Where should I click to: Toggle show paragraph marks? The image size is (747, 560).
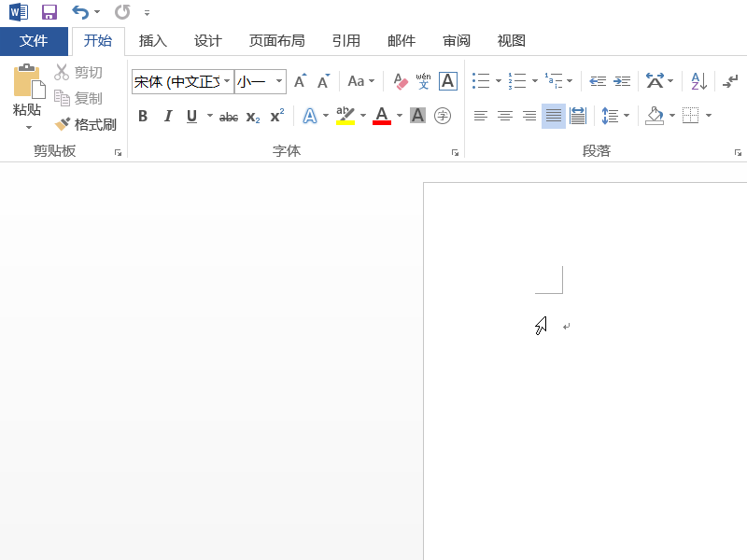tap(730, 81)
